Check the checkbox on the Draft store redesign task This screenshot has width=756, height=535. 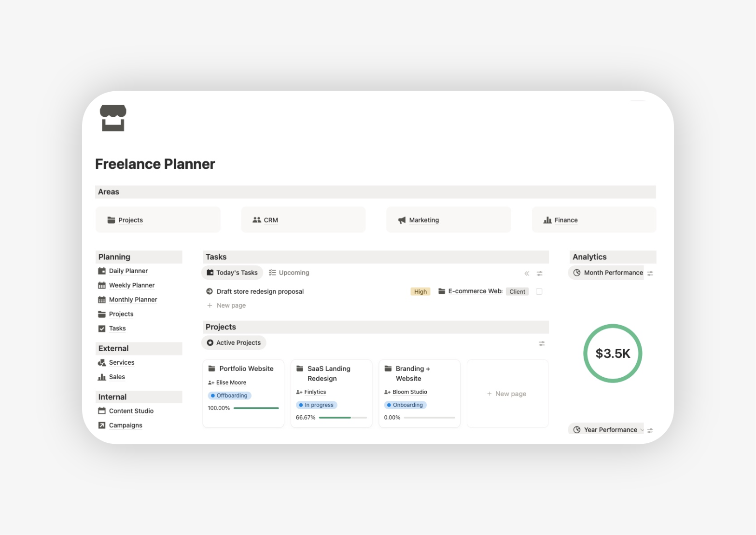tap(539, 291)
